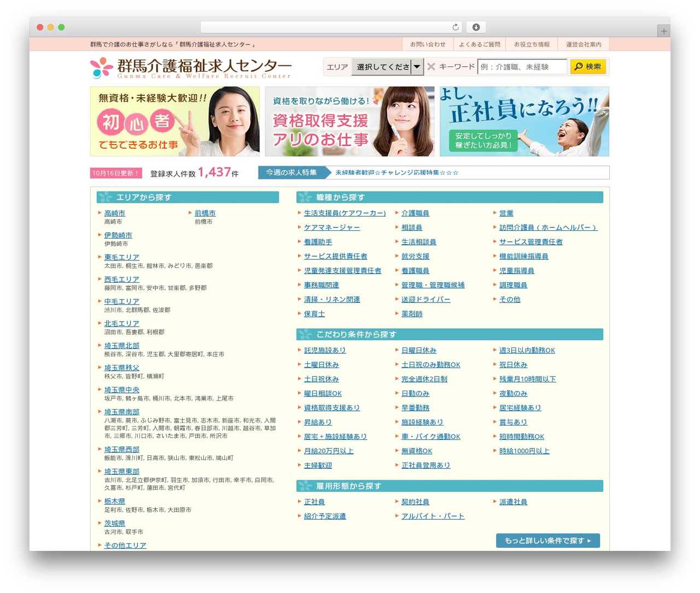Click the browser reload icon
The height and width of the screenshot is (593, 700).
[x=456, y=27]
